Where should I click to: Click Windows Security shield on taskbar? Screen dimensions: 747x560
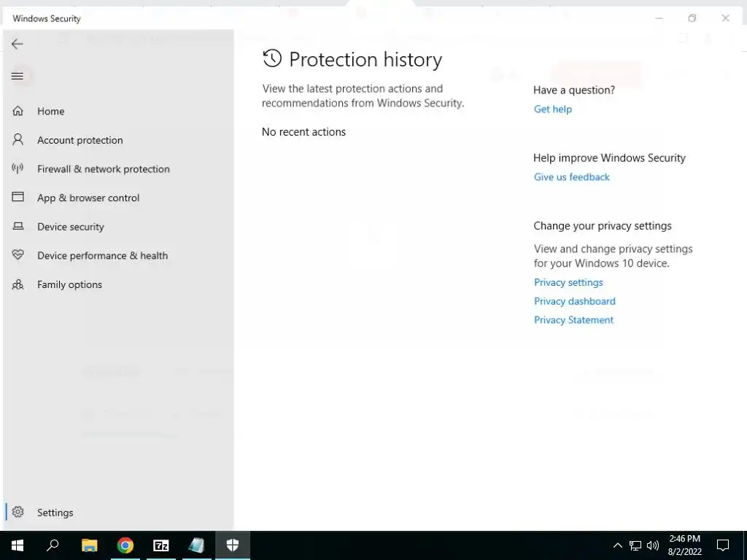[233, 545]
